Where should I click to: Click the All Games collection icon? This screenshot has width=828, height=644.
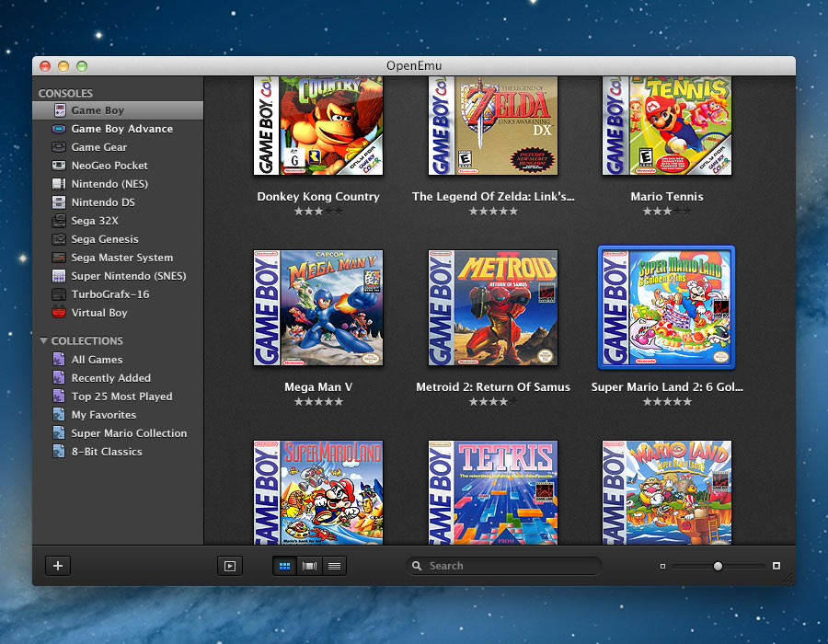point(59,360)
